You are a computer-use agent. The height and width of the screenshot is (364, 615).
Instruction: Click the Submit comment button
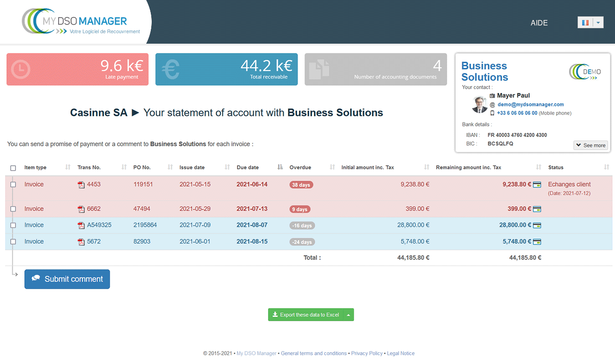[x=67, y=279]
